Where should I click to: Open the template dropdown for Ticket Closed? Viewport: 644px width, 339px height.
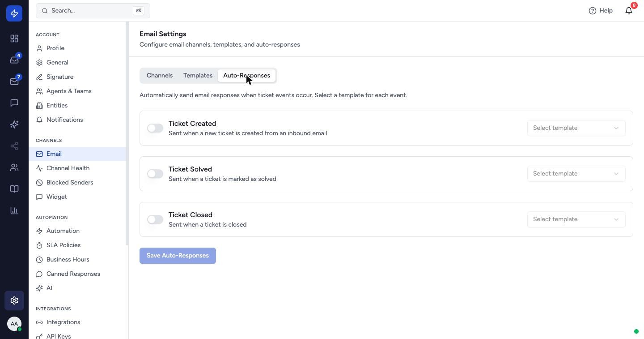click(576, 219)
